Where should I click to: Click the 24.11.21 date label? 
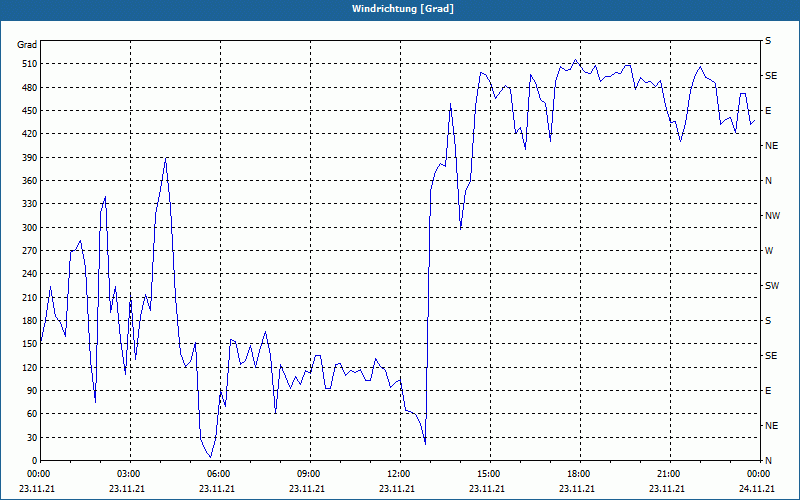coord(757,489)
